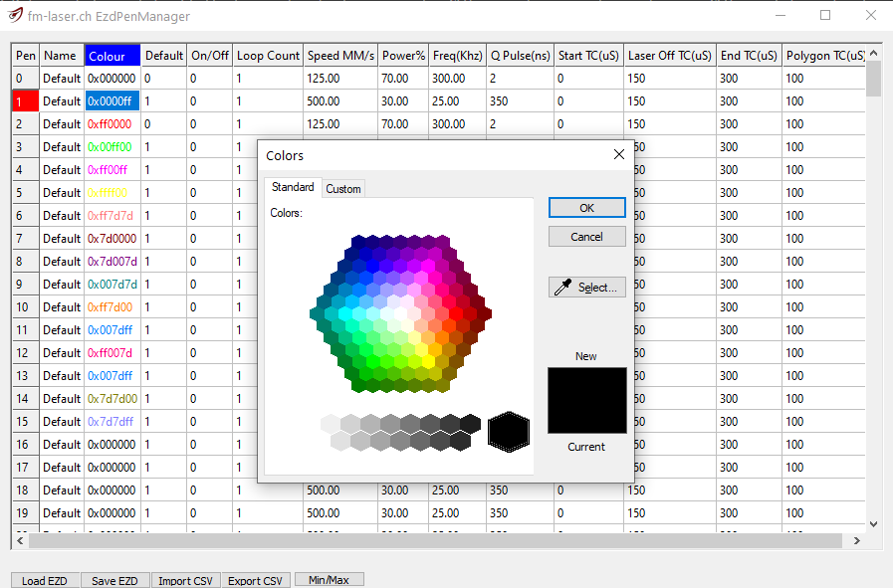The width and height of the screenshot is (893, 588).
Task: Select colour cell 0x007d7d of pen 9
Action: pyautogui.click(x=112, y=284)
